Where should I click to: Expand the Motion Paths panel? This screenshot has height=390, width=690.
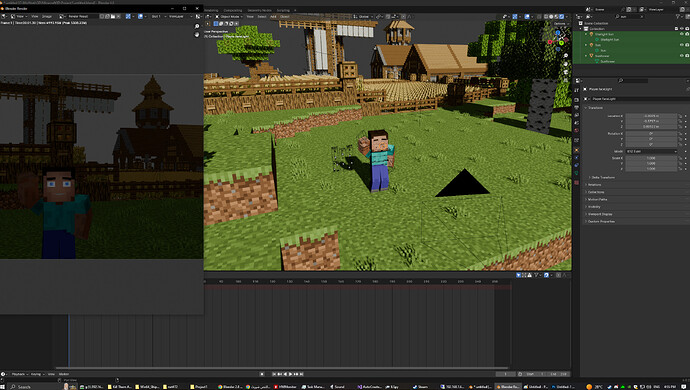click(597, 199)
